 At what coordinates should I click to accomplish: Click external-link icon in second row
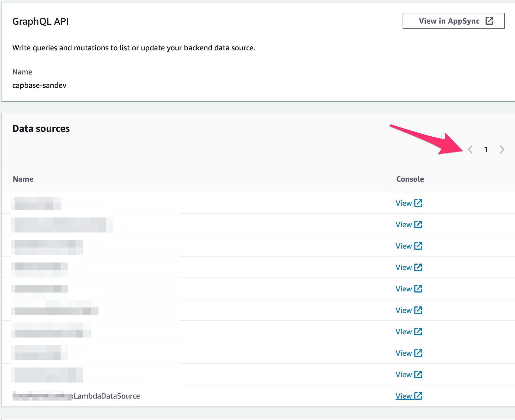click(418, 224)
